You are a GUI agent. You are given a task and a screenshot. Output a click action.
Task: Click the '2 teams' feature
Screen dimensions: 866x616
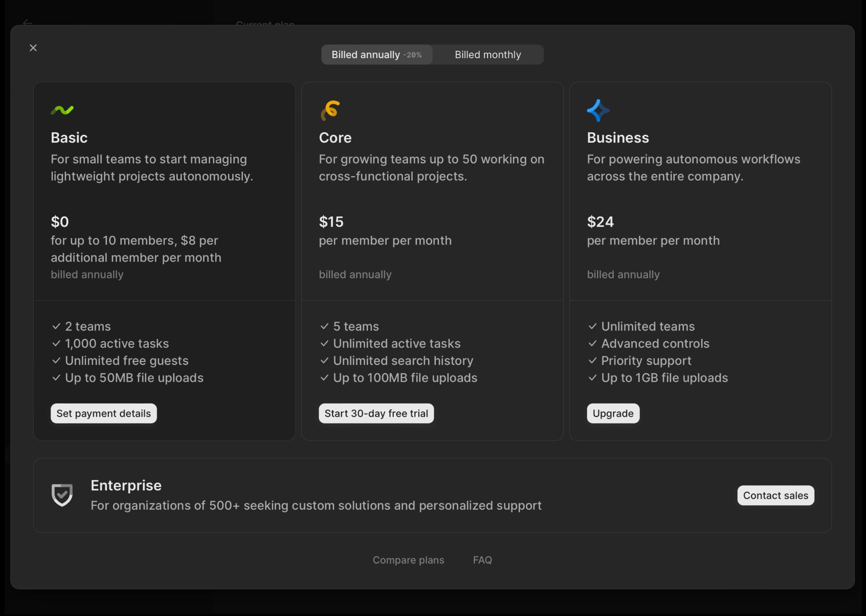click(x=88, y=326)
